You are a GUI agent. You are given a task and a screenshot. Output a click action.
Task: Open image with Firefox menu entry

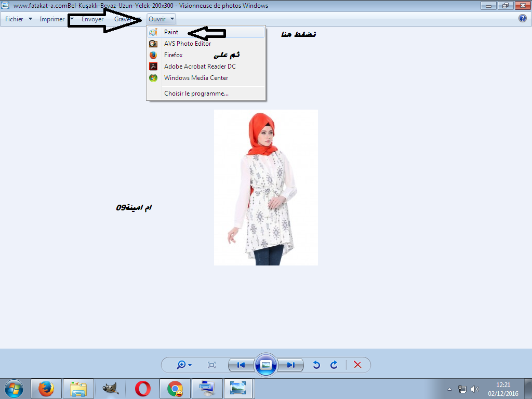coord(174,55)
